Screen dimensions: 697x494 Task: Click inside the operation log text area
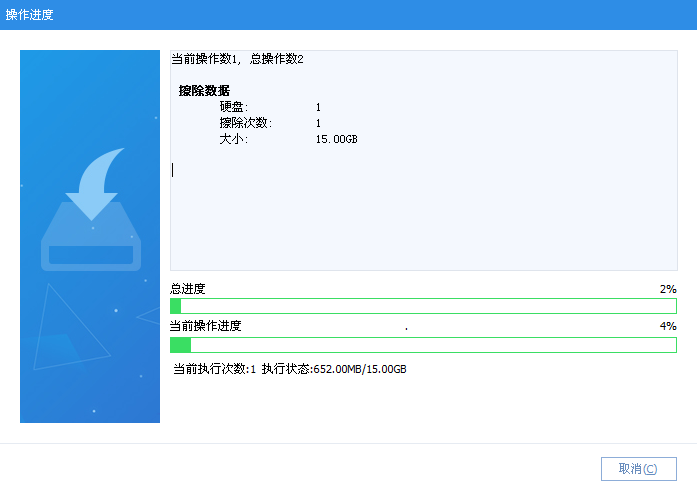[x=424, y=160]
